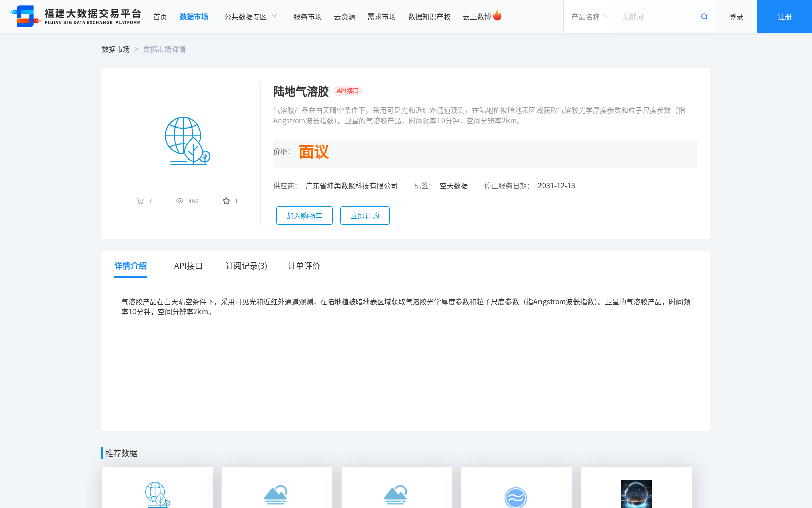Click the 注册 register button
The height and width of the screenshot is (508, 812).
[785, 16]
